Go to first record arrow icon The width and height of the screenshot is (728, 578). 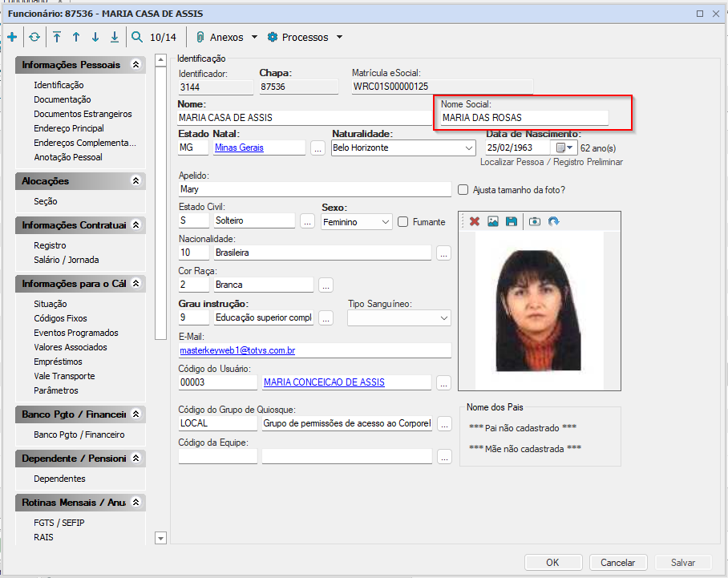(57, 37)
